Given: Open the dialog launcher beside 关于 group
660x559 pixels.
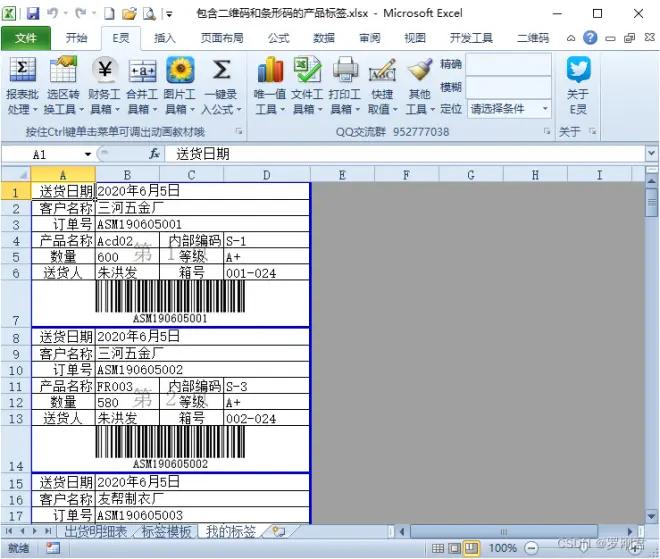Looking at the screenshot, I should point(592,131).
